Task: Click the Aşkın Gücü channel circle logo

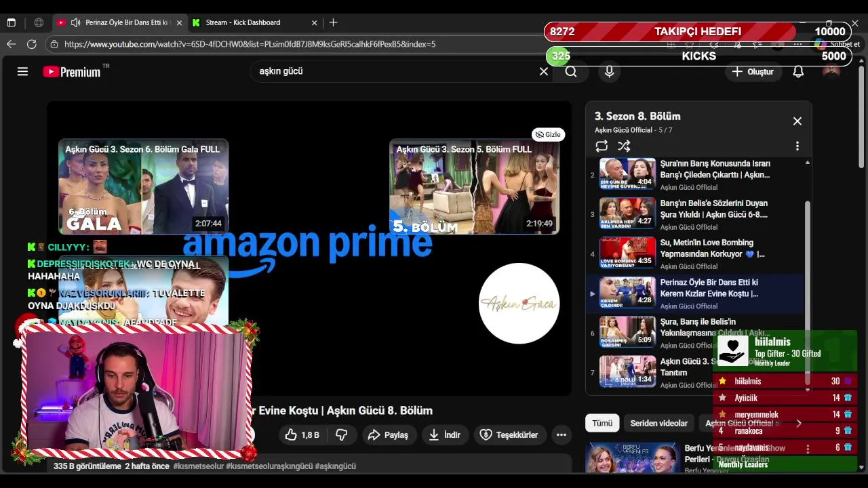Action: [519, 304]
